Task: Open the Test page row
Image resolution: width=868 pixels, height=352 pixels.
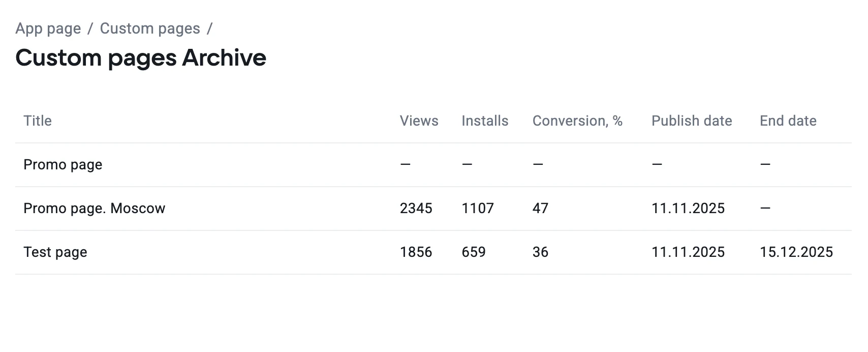Action: click(55, 252)
